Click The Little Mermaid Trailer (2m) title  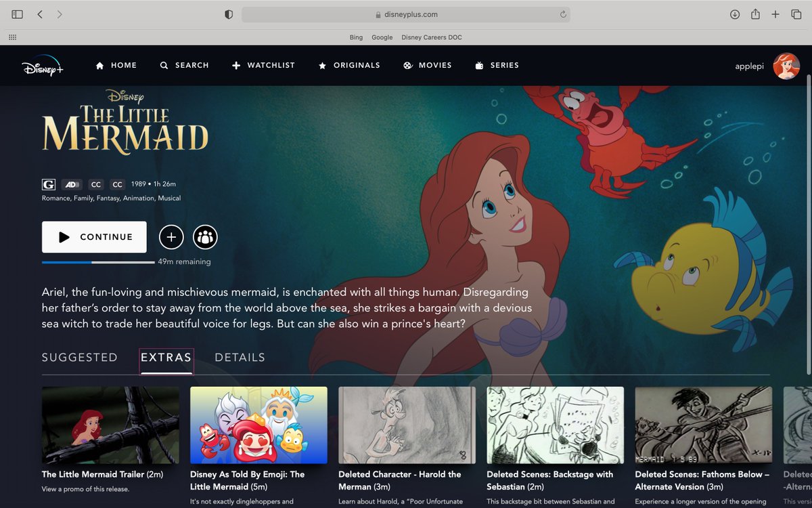tap(102, 475)
